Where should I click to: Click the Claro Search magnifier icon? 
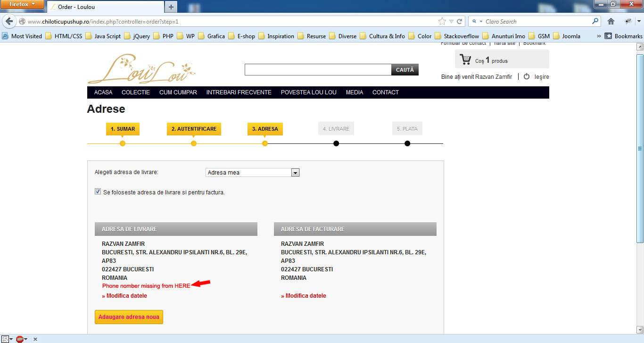click(x=595, y=21)
